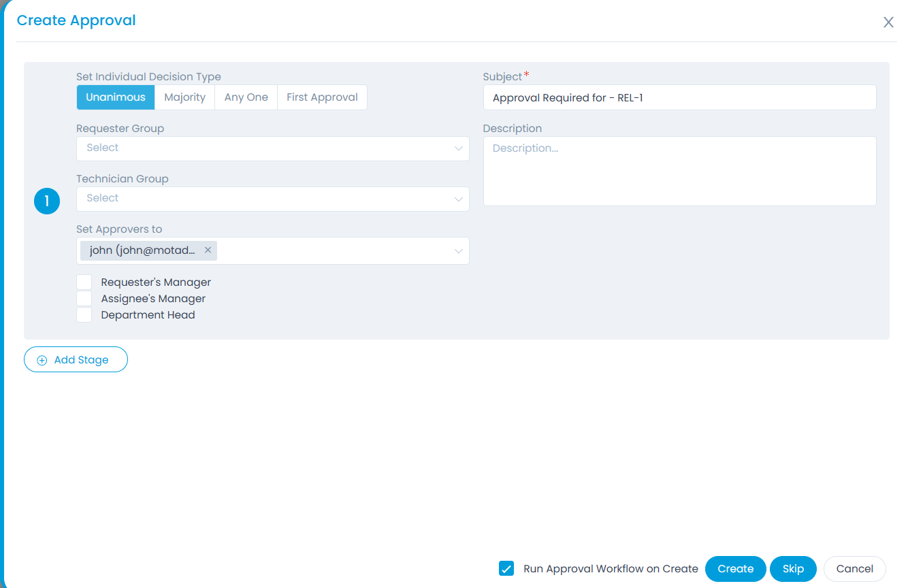Cancel the approval creation
Image resolution: width=908 pixels, height=588 pixels.
[x=854, y=569]
